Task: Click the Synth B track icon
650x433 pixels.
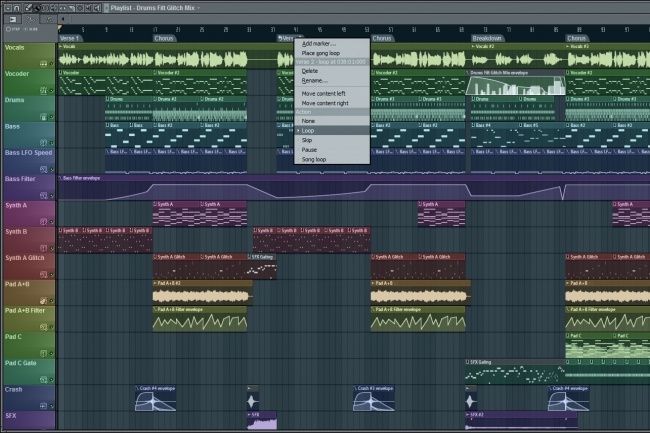Action: pos(44,248)
